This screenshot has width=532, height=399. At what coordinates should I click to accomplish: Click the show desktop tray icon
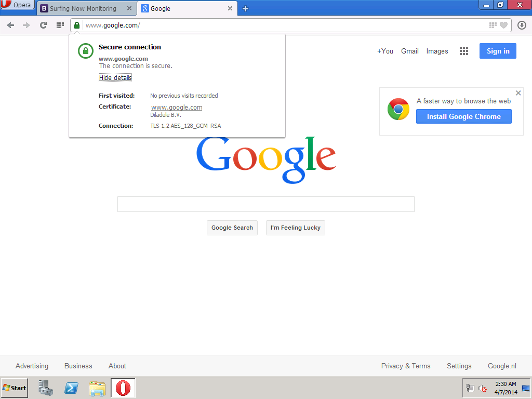coord(526,388)
